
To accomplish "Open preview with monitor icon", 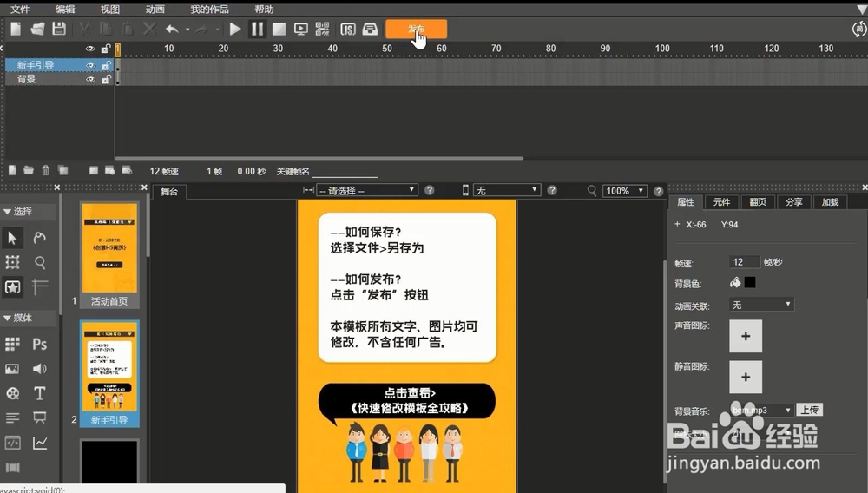I will point(300,29).
